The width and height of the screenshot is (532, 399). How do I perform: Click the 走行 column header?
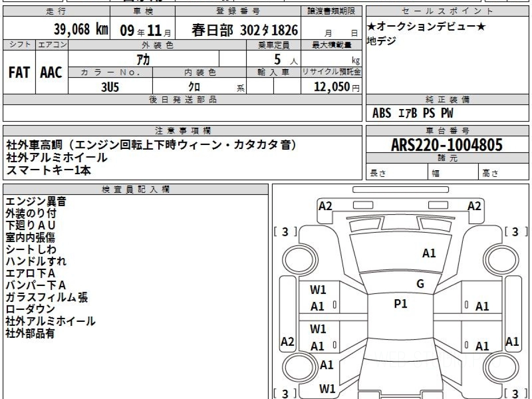pyautogui.click(x=56, y=12)
